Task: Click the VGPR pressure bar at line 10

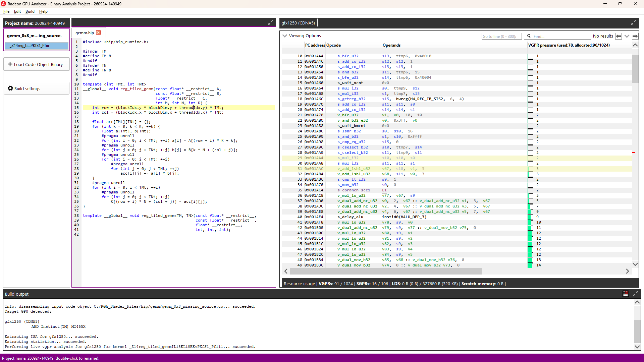Action: 530,56
